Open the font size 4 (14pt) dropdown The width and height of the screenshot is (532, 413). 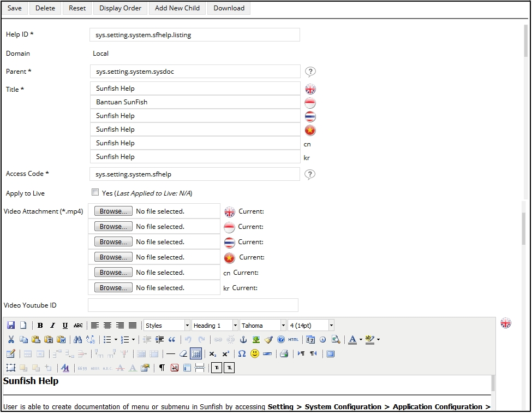tap(311, 326)
